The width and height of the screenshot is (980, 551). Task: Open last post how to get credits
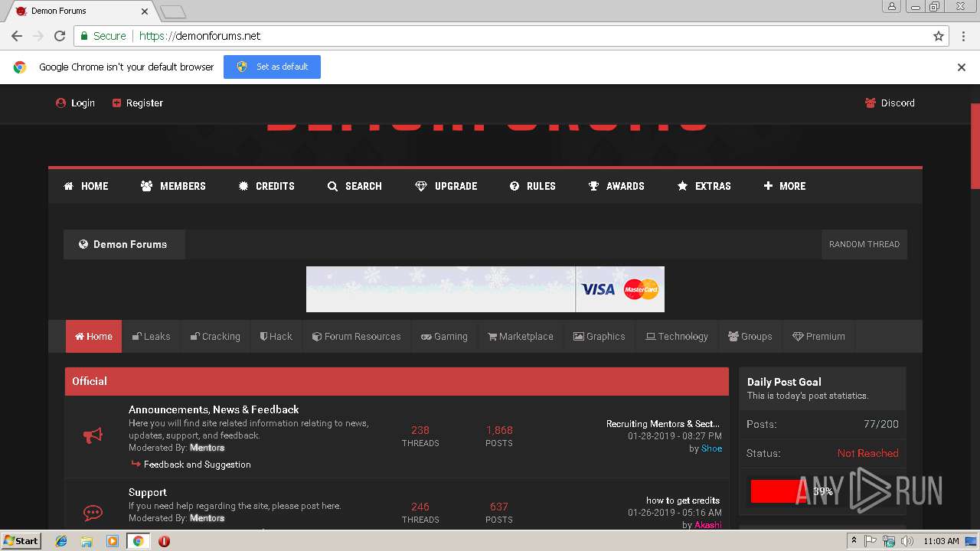click(x=683, y=500)
